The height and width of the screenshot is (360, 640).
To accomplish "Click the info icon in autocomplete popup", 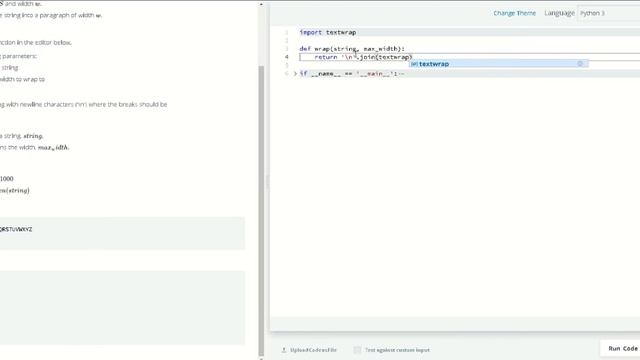I will 580,64.
